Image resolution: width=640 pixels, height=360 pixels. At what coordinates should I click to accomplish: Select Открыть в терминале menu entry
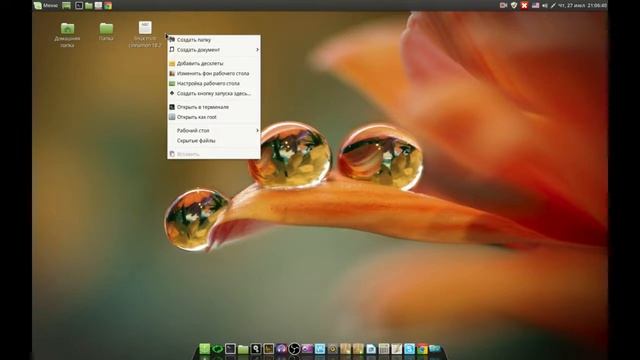tap(214, 107)
